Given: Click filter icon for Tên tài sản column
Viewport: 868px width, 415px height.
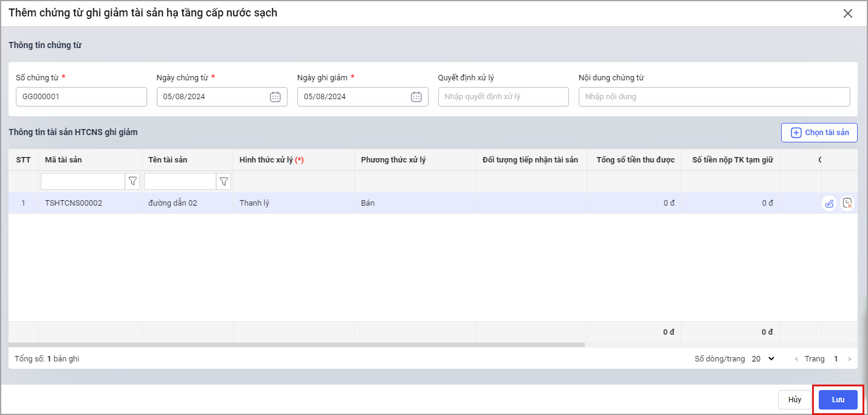Looking at the screenshot, I should coord(224,181).
